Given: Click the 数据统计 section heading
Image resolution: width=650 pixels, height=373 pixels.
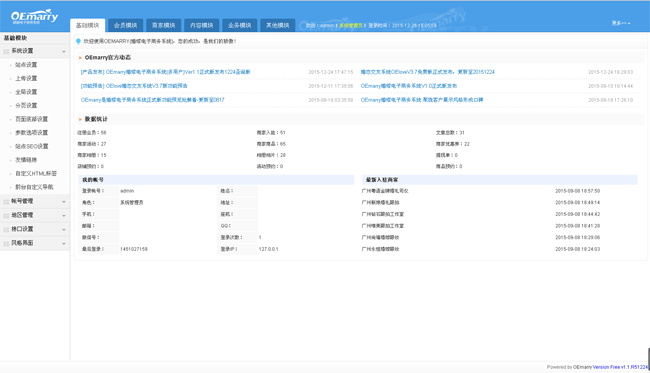Looking at the screenshot, I should click(96, 119).
